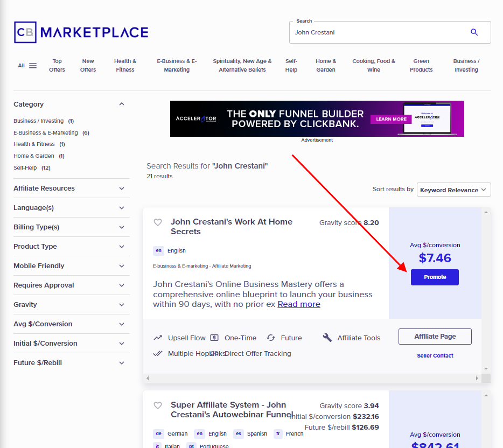Expand the Product Type filter
503x448 pixels.
122,247
